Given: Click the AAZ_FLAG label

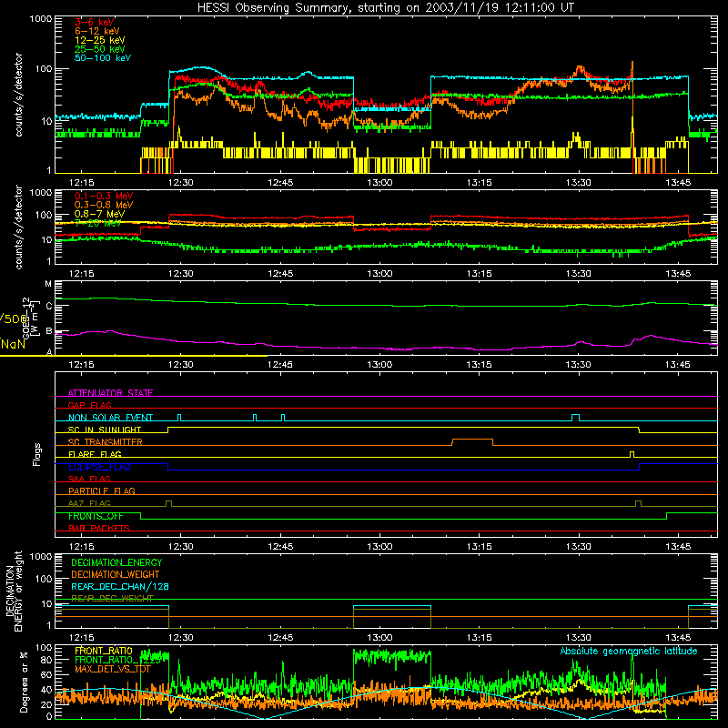Looking at the screenshot, I should click(x=89, y=503).
